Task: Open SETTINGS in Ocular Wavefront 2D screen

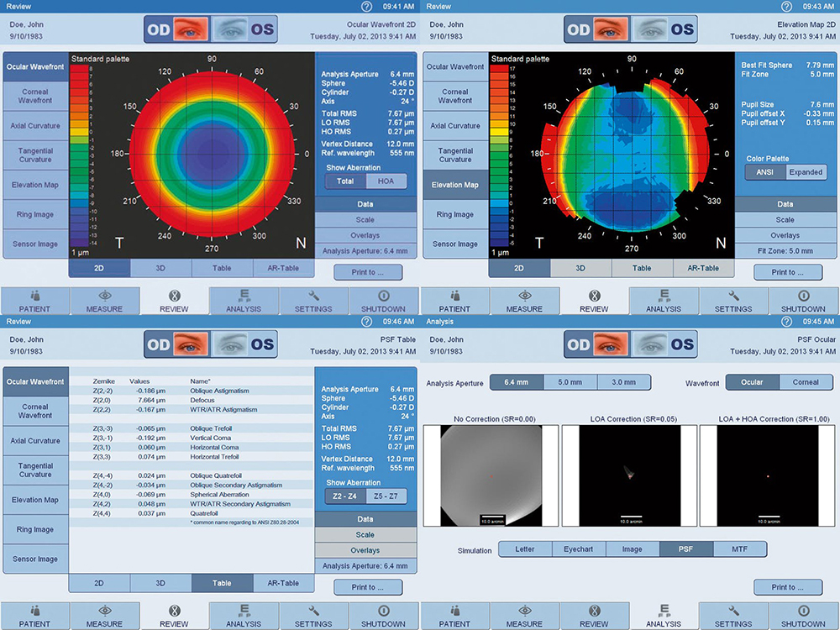Action: (313, 301)
